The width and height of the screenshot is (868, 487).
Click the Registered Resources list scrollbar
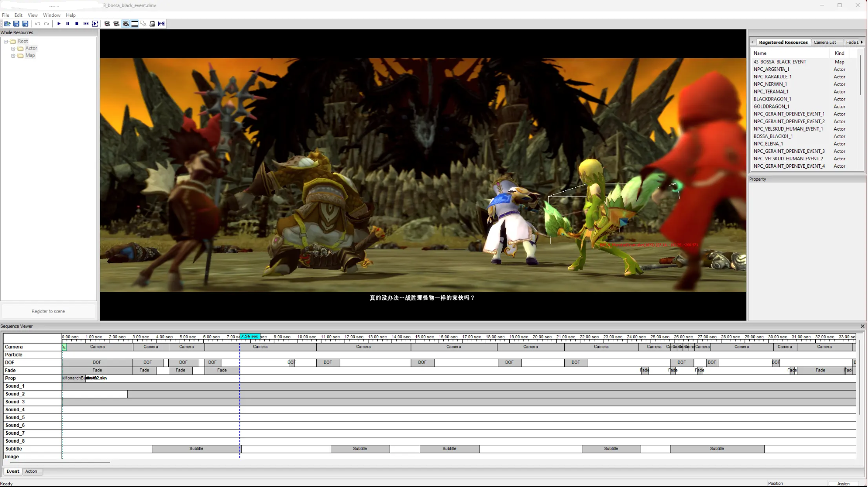coord(861,74)
